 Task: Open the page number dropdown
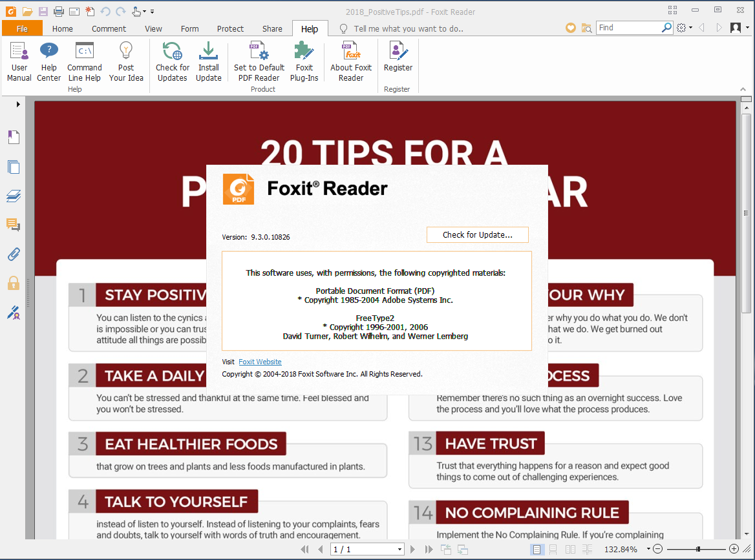click(x=399, y=549)
